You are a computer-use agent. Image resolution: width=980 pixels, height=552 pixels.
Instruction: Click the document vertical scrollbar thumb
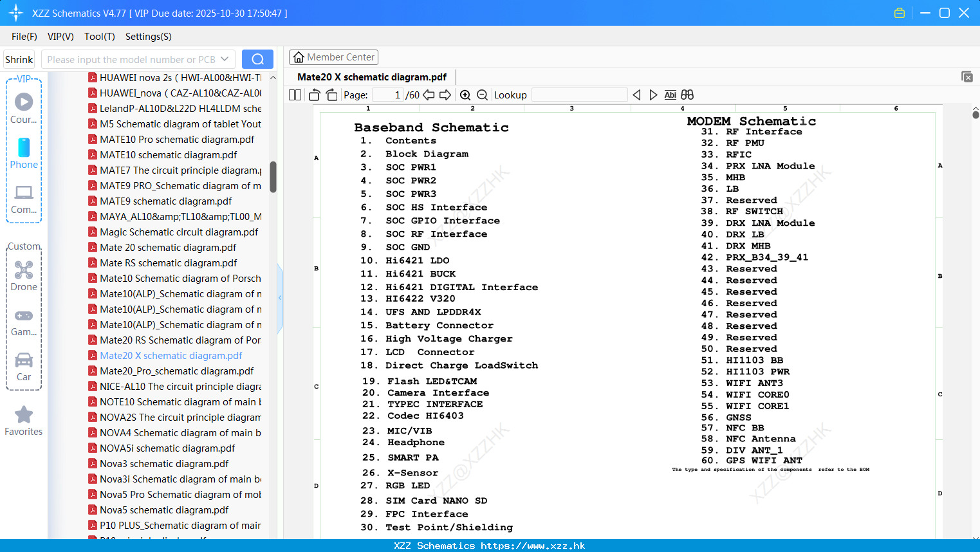975,115
